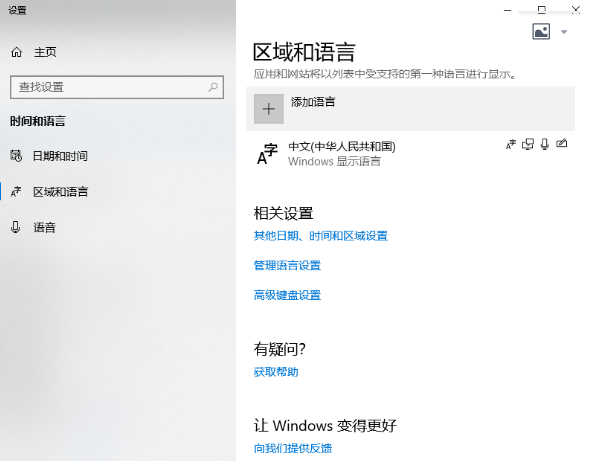Click the display language feature icon for 中文
589x461 pixels.
pos(510,144)
